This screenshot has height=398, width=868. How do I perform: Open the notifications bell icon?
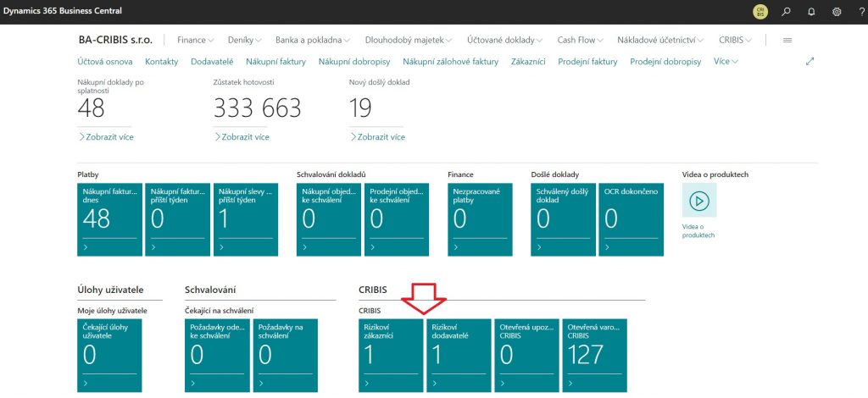point(811,12)
